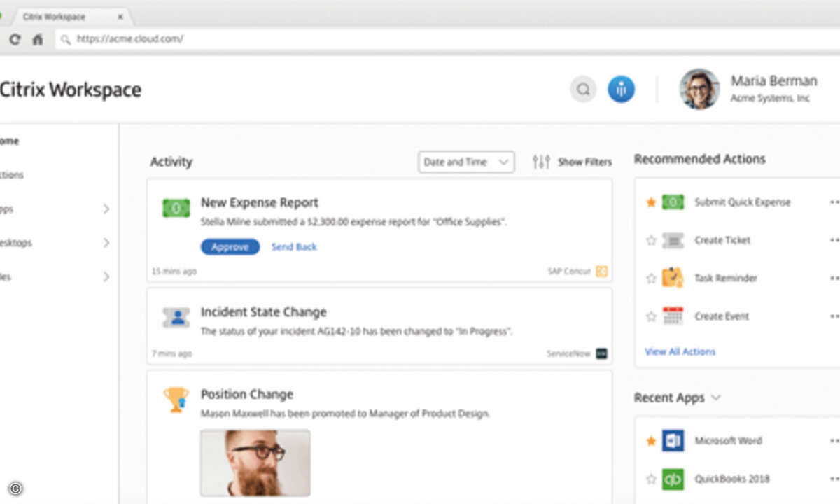Open the Workspace search icon in the header
Screen dimensions: 840x504
click(582, 90)
